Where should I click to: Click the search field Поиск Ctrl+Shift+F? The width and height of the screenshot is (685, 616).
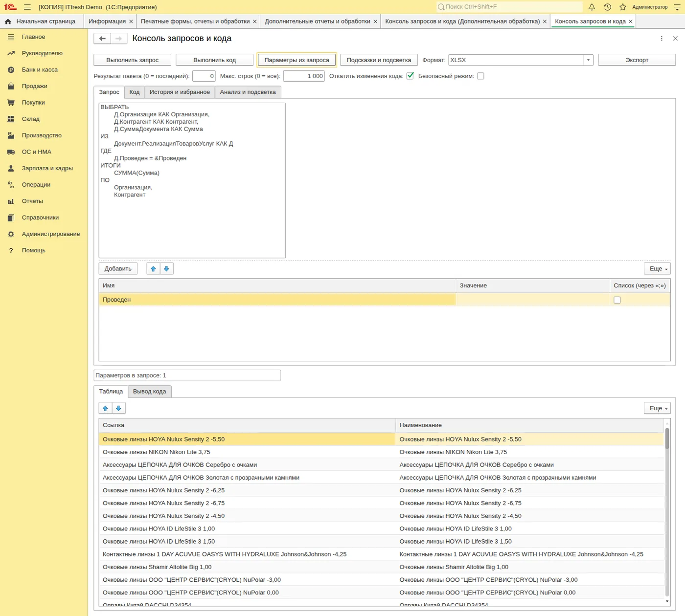click(509, 7)
